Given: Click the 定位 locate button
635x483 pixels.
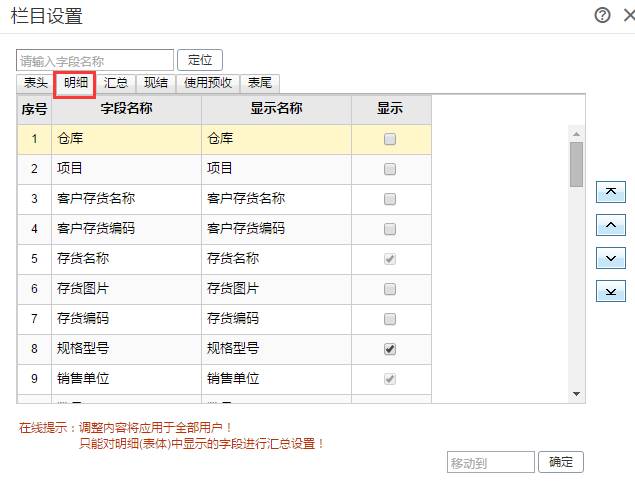Looking at the screenshot, I should (200, 60).
